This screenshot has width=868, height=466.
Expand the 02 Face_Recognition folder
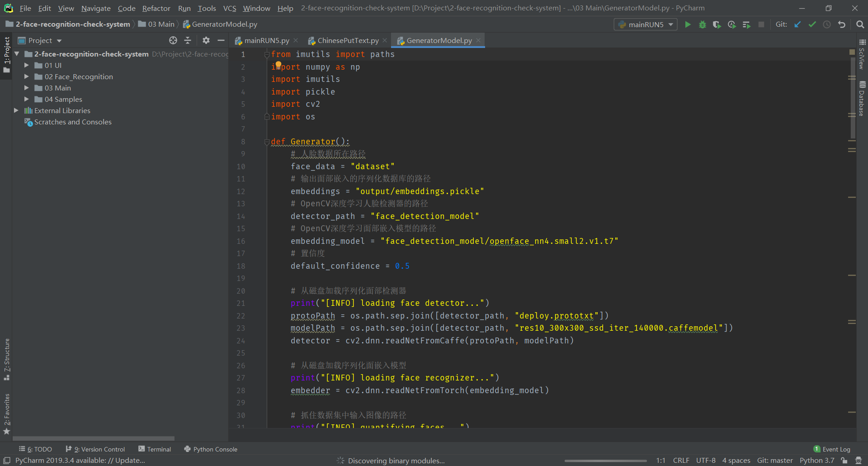(27, 76)
